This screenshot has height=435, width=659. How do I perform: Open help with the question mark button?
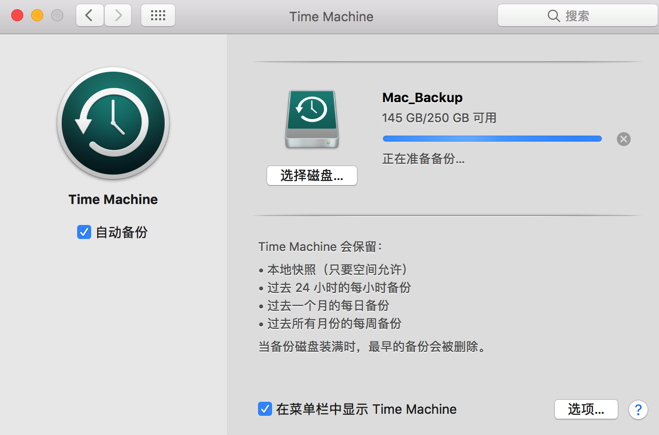637,410
